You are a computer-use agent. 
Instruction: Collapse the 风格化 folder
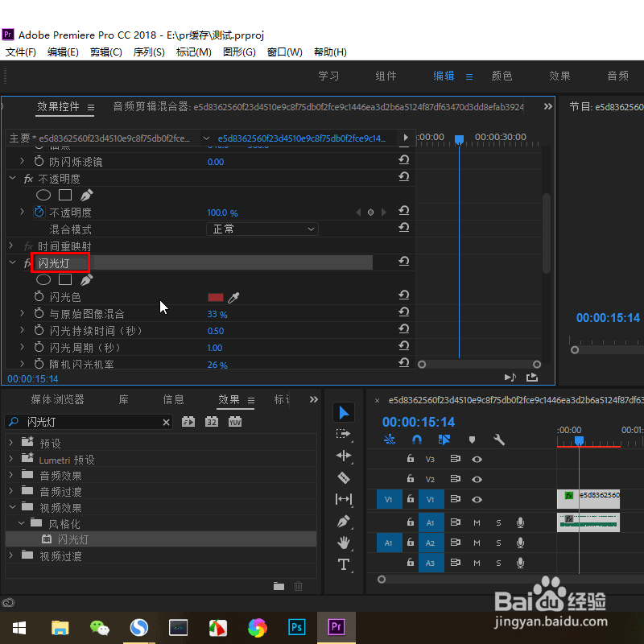pos(22,523)
